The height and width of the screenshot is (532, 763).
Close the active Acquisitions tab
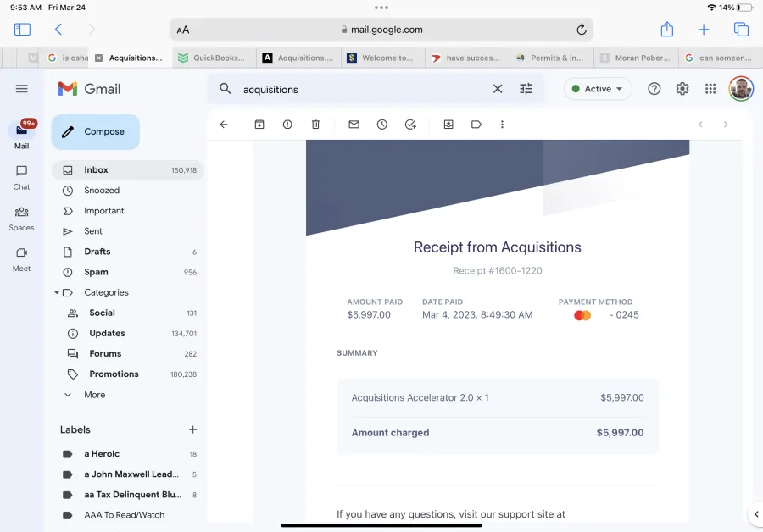click(x=99, y=58)
